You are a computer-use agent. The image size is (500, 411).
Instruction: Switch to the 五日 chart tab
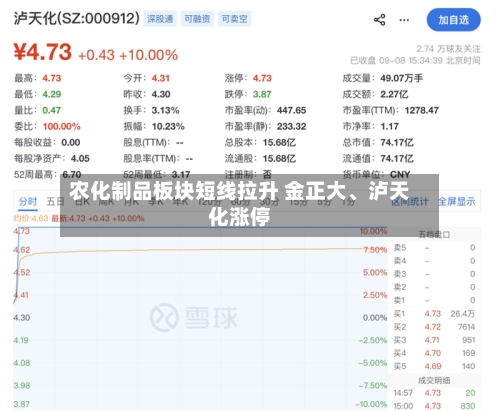pos(55,202)
